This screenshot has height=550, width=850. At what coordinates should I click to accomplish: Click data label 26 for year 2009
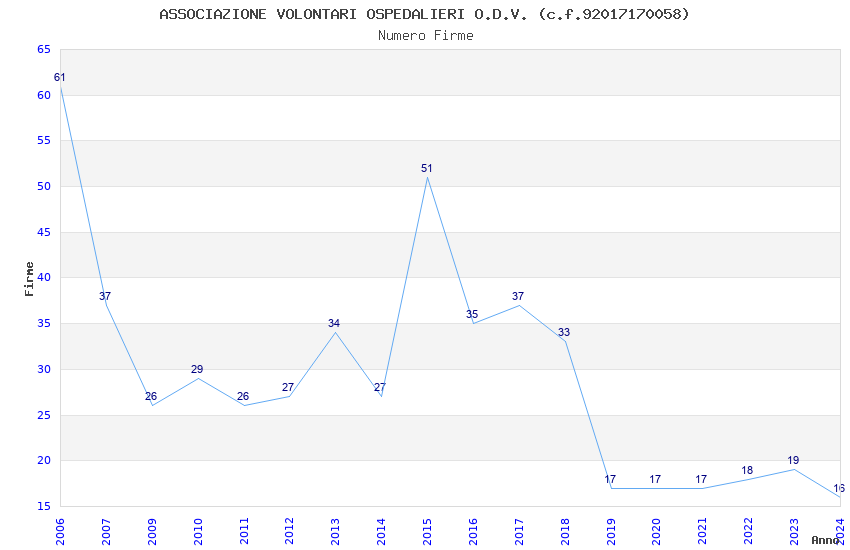[x=151, y=397]
